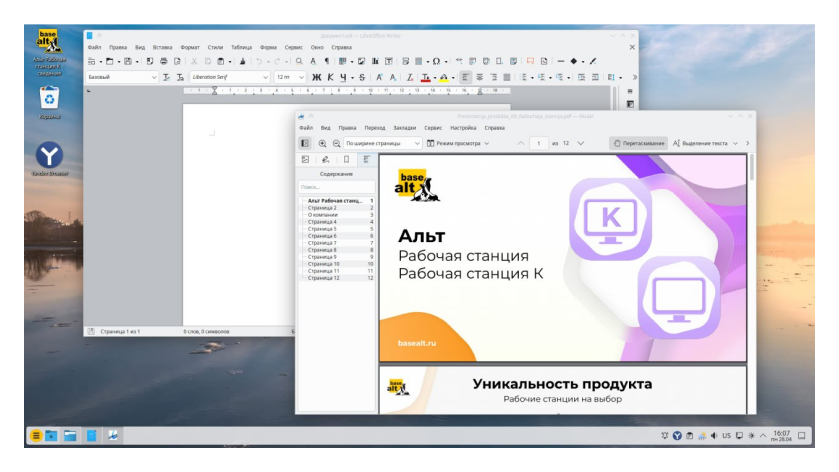Open Вставка menu in Writer
The width and height of the screenshot is (839, 472).
tap(162, 47)
